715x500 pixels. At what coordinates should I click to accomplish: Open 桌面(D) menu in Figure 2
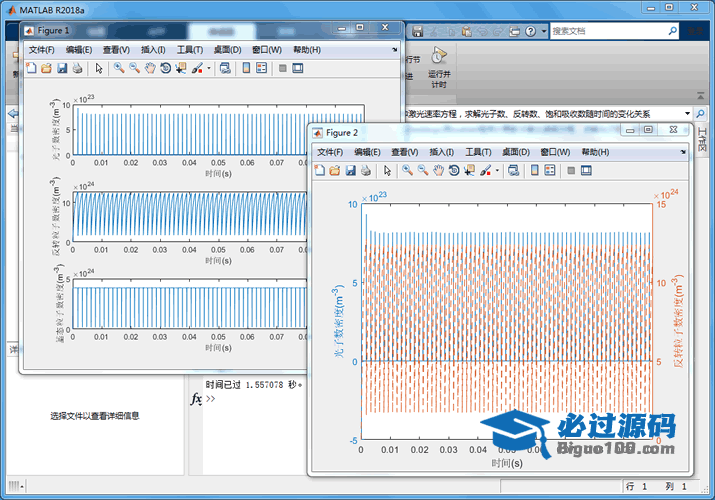(516, 152)
